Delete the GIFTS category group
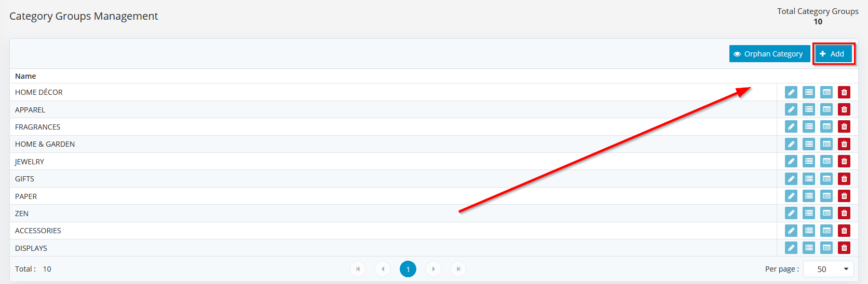 [x=844, y=179]
